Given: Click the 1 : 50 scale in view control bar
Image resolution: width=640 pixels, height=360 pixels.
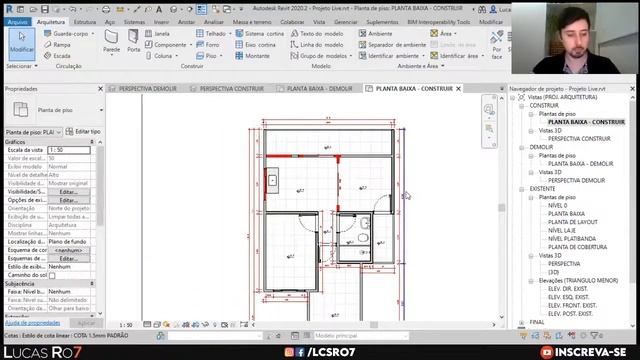Looking at the screenshot, I should point(126,325).
